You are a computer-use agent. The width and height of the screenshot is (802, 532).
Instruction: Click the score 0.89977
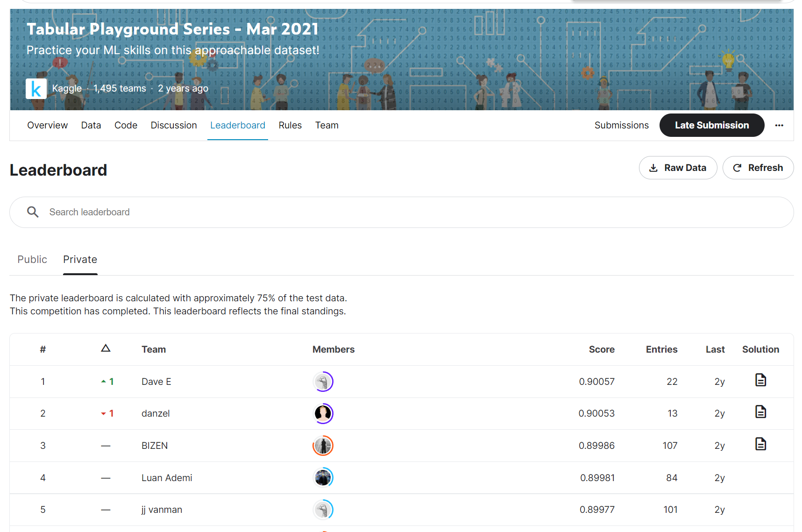[597, 510]
